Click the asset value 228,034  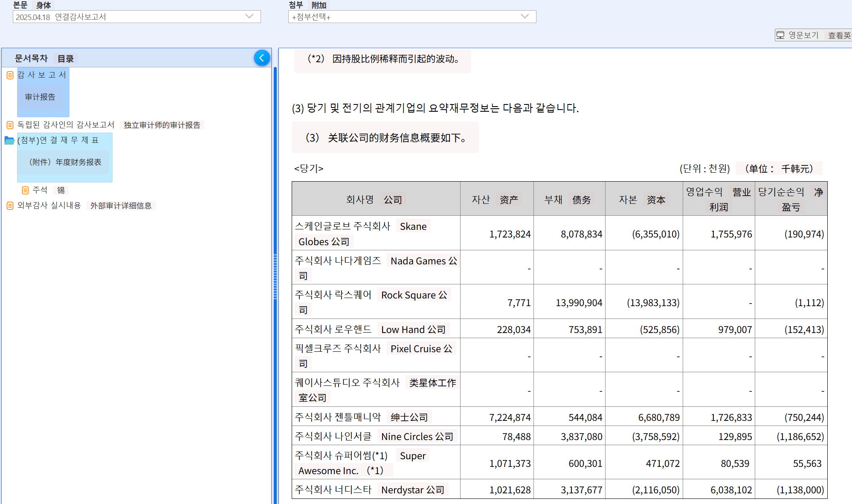tap(513, 330)
